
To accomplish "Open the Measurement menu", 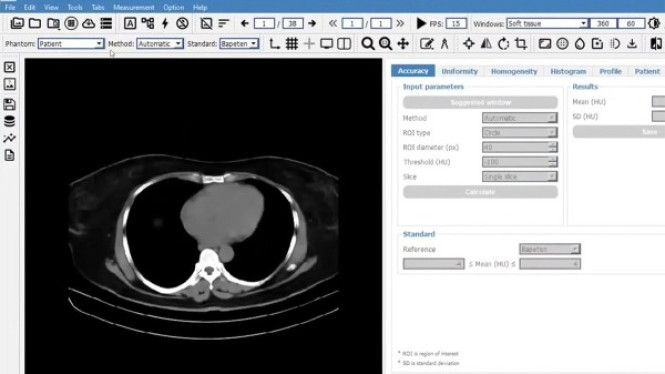I will point(134,7).
